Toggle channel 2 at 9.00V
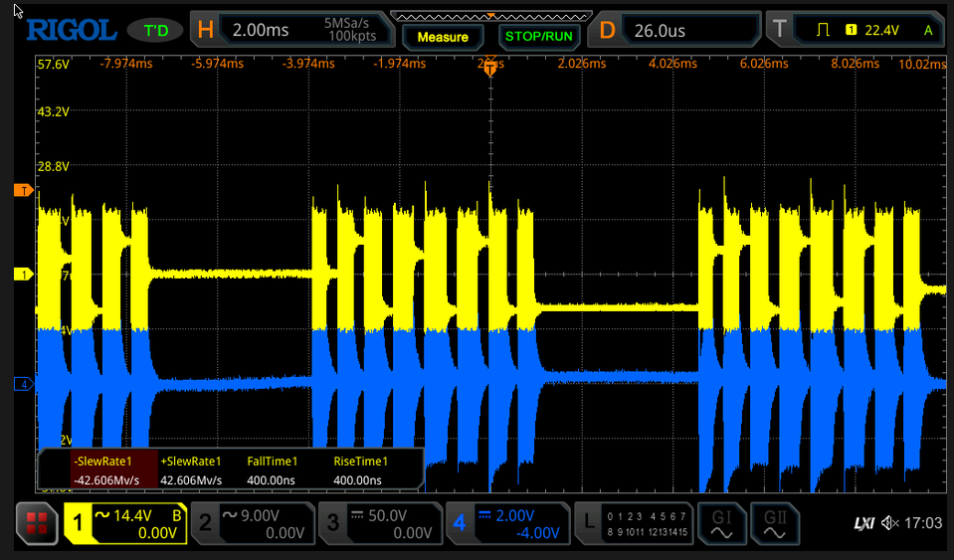The width and height of the screenshot is (954, 560). click(x=253, y=523)
